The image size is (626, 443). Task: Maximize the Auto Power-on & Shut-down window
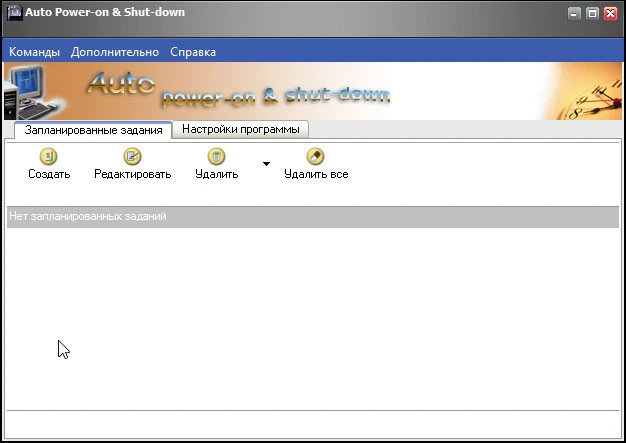pos(592,14)
